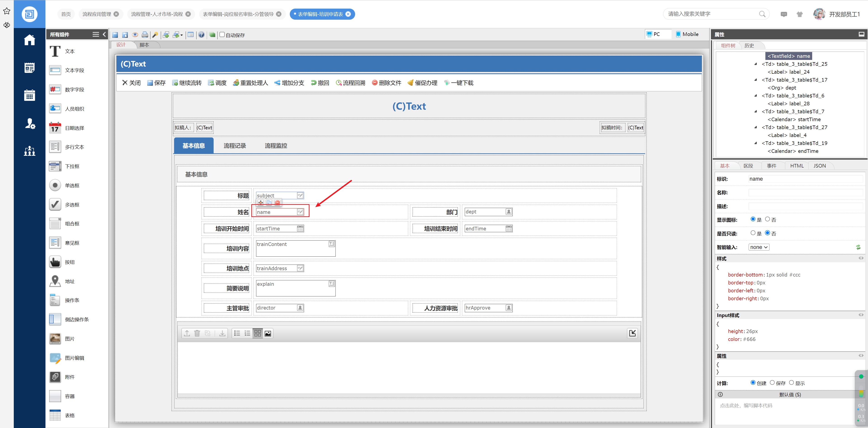
Task: Click the organization chart icon in sidebar
Action: coord(29,151)
